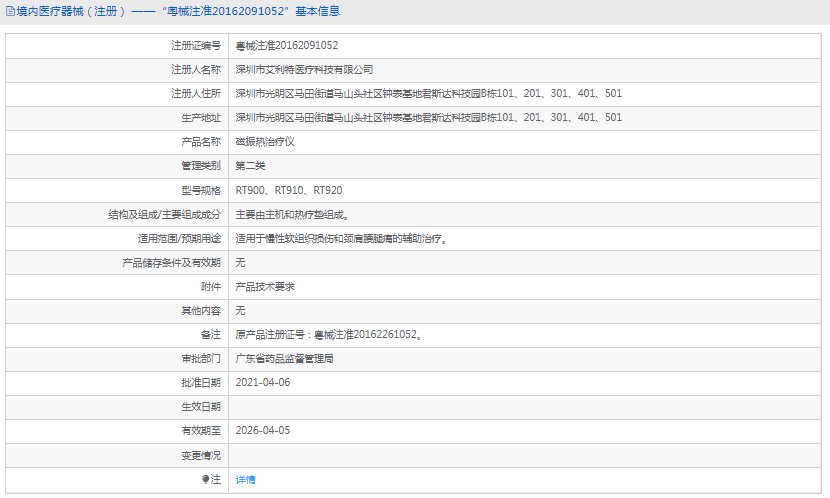830x498 pixels.
Task: Click the attachment value 产品技术要求
Action: 265,286
